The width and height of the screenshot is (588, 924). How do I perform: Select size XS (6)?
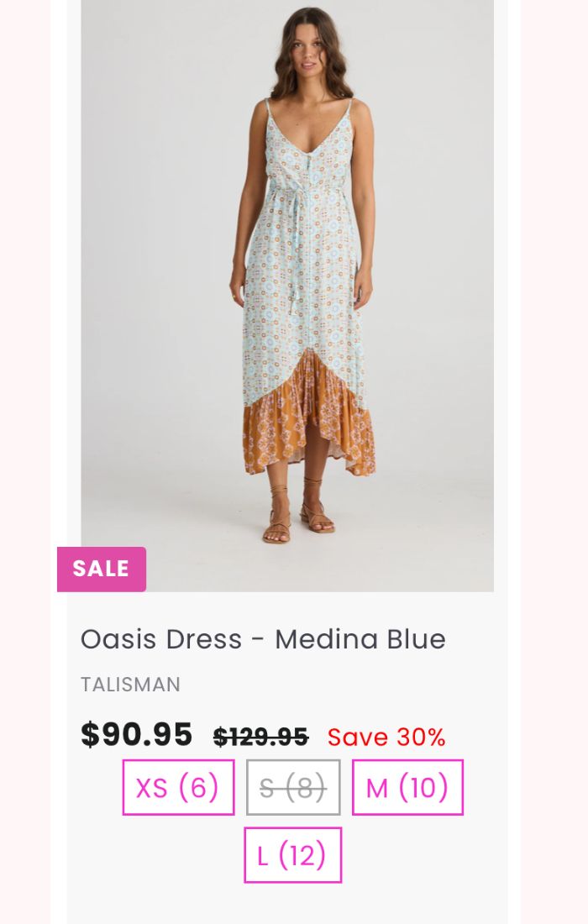tap(179, 787)
